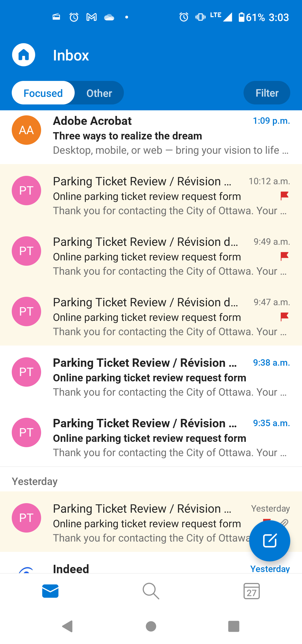Tap the home account icon beside Inbox
Viewport: 302px width, 644px height.
pos(24,55)
